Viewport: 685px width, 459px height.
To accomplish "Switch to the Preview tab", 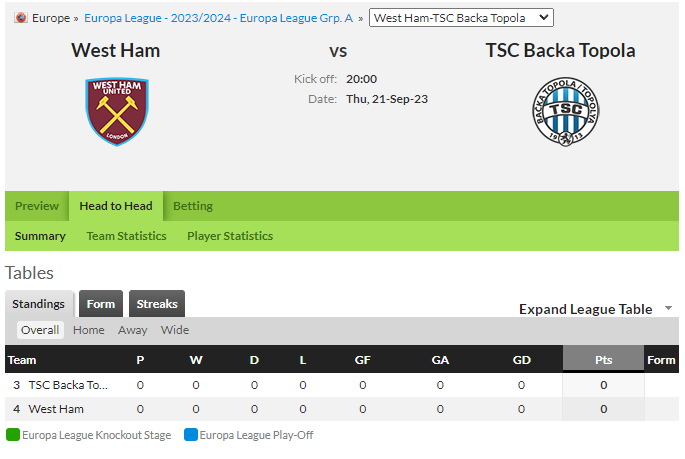I will pos(37,206).
